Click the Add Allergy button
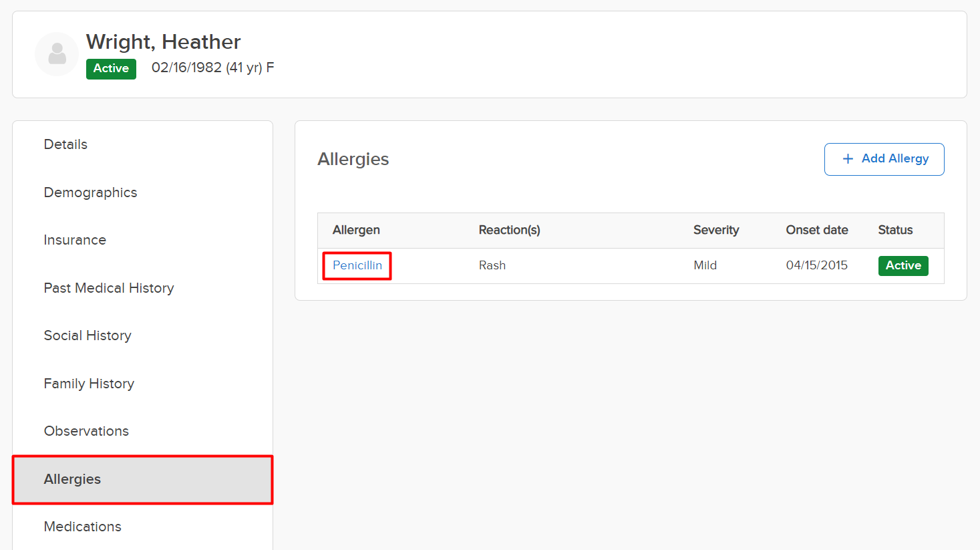The height and width of the screenshot is (550, 980). tap(884, 159)
